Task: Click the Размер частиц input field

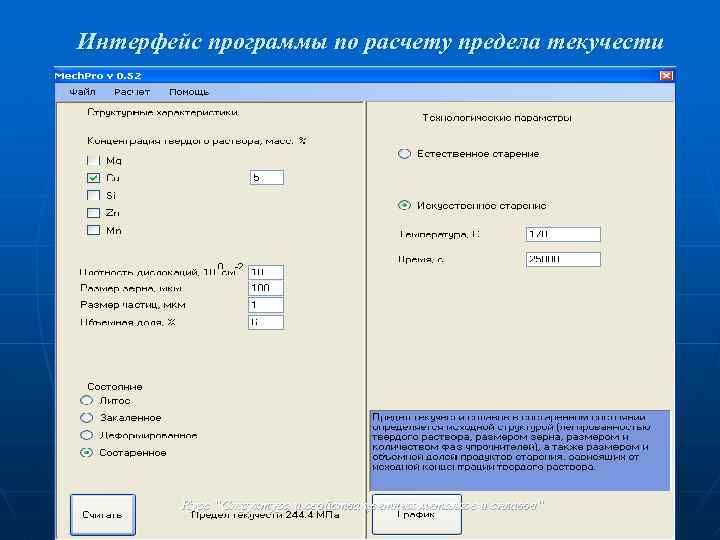Action: [x=266, y=305]
